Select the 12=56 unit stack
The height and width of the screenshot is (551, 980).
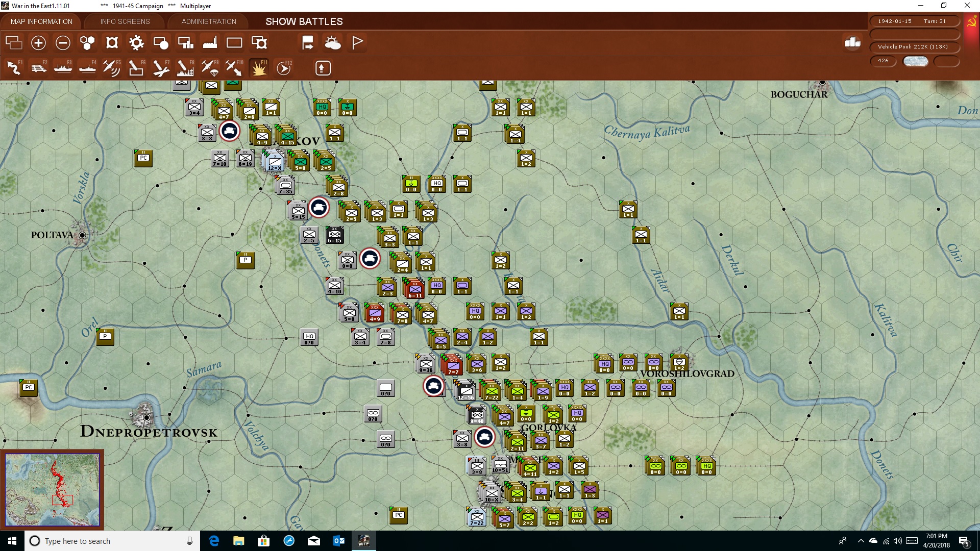[x=465, y=391]
